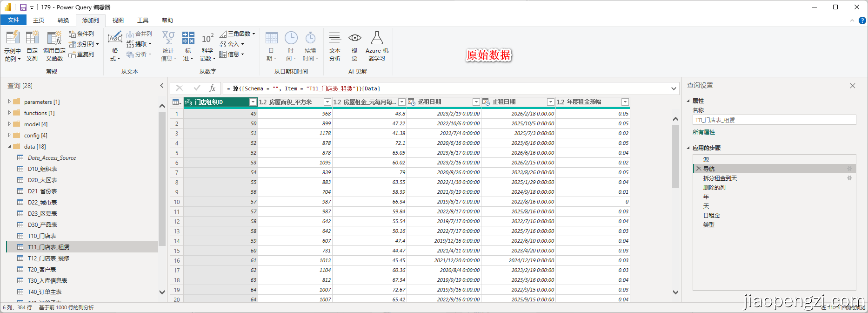Select the T10_门店表 query
868x313 pixels.
tap(42, 236)
